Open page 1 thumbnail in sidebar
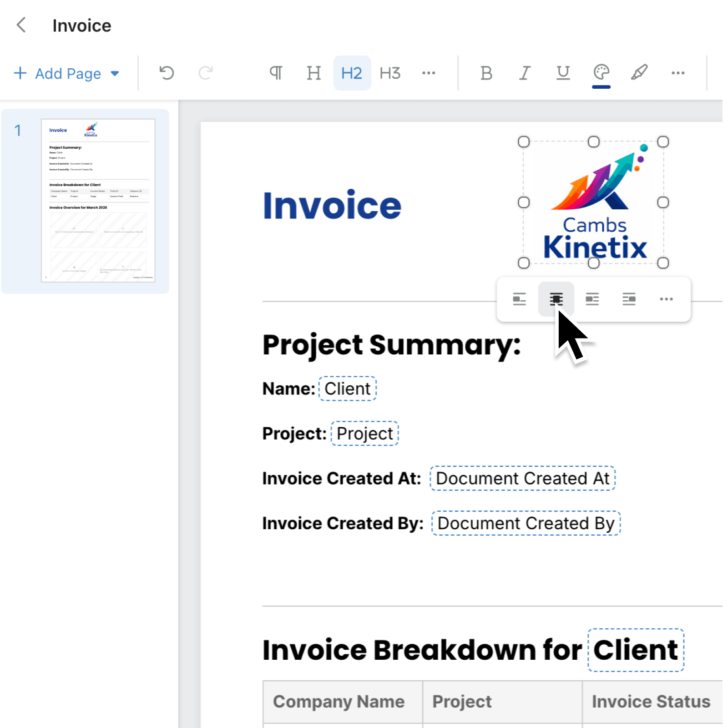 (x=98, y=200)
